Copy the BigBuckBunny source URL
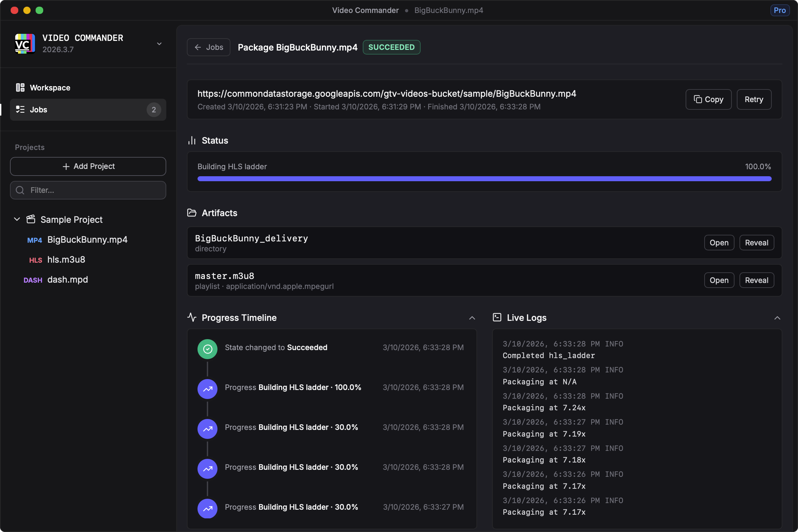 tap(709, 99)
